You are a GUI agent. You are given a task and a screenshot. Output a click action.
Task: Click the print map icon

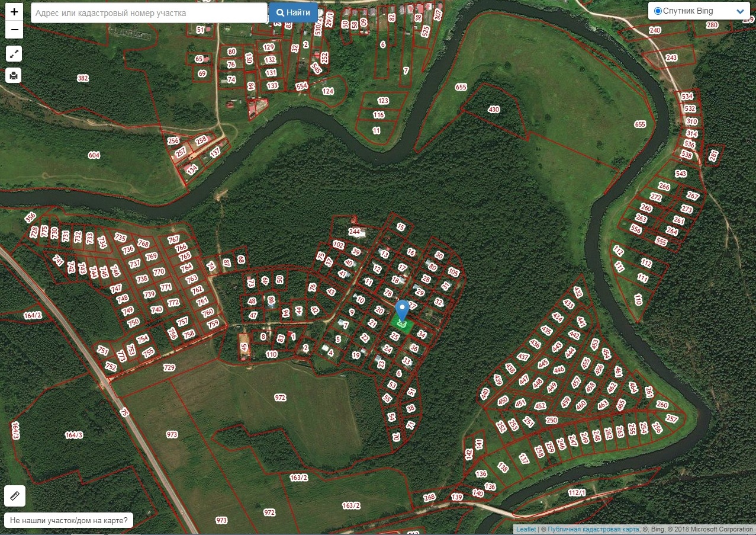[14, 75]
